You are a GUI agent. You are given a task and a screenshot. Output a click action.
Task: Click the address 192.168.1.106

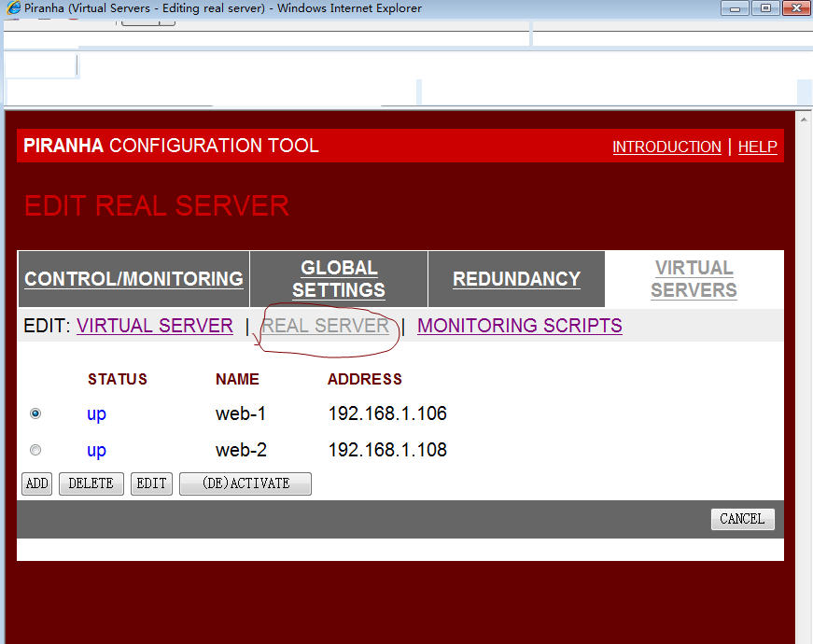point(387,413)
